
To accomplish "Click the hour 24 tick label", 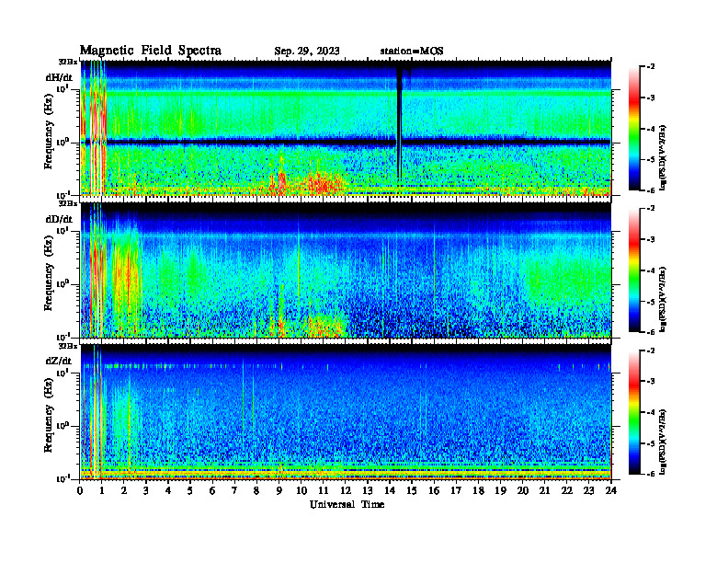I will coord(611,490).
